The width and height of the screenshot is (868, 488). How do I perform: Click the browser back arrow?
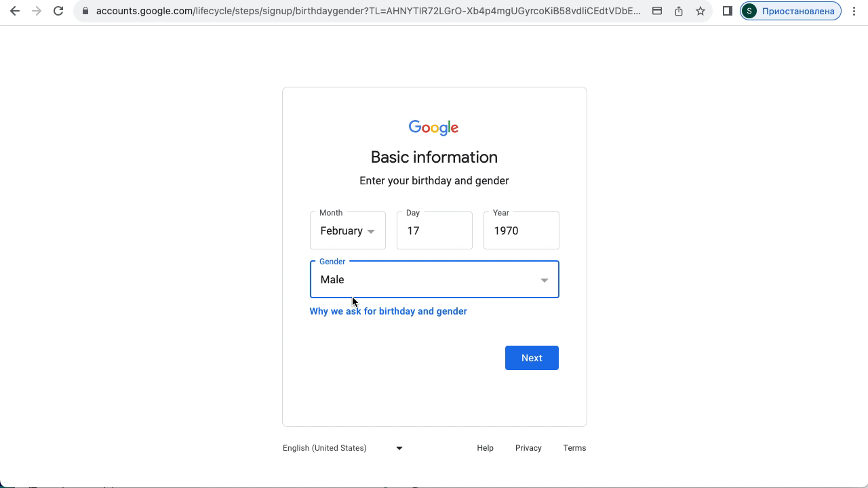coord(15,11)
